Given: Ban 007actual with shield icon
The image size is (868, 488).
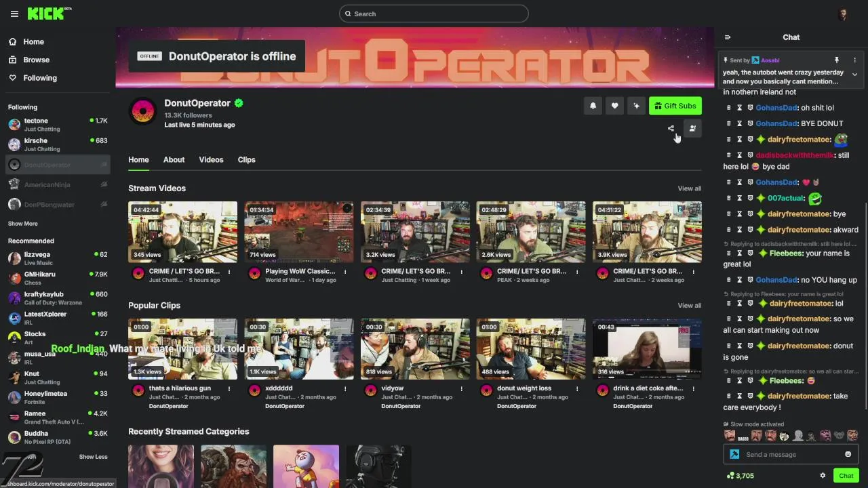Looking at the screenshot, I should click(x=751, y=199).
